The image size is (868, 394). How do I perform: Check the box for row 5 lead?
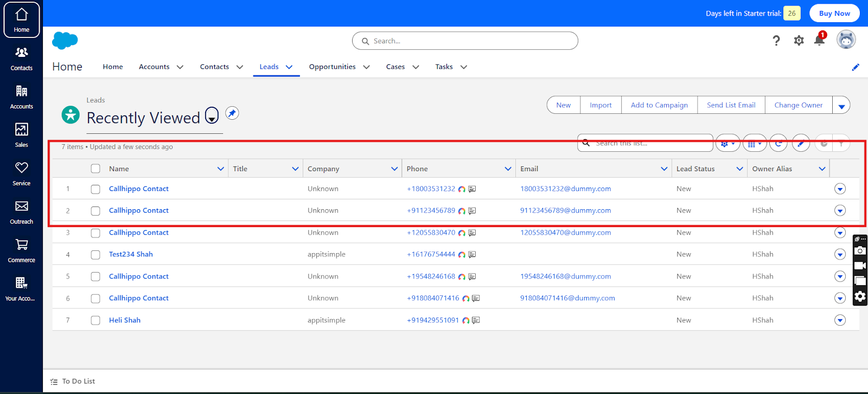pos(95,277)
